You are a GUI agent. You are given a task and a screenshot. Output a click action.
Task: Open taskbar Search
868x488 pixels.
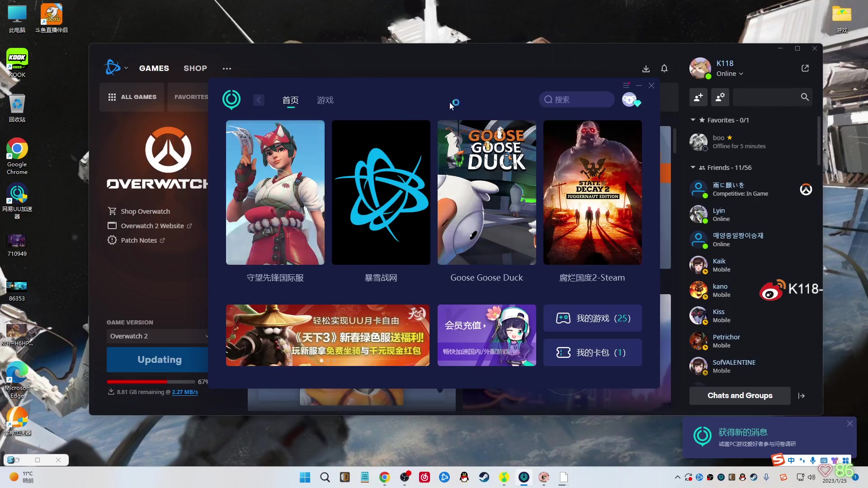[325, 477]
